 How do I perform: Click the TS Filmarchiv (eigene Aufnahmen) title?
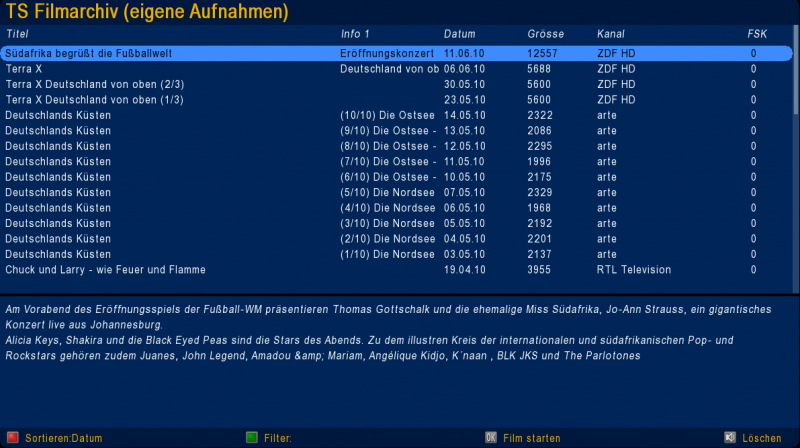pos(147,11)
